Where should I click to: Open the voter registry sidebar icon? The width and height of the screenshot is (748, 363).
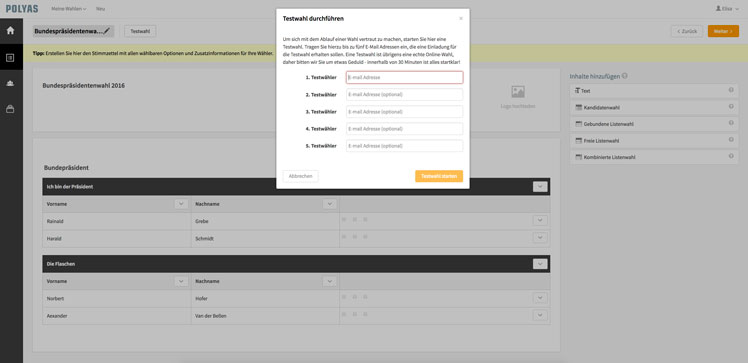click(10, 83)
